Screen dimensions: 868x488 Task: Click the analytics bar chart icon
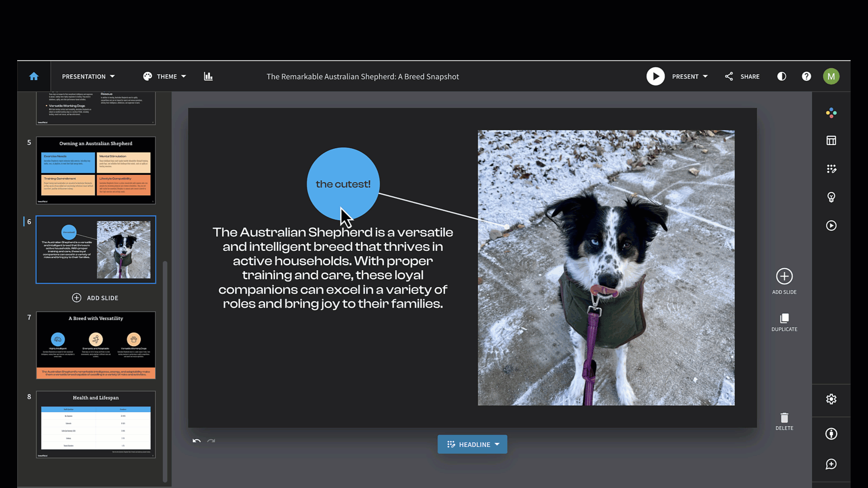coord(208,76)
